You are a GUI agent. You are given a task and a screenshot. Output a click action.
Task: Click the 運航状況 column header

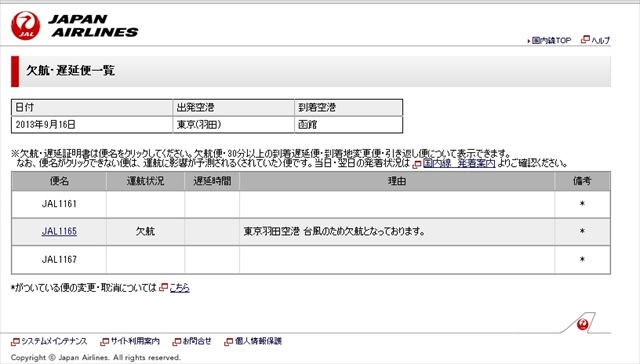click(145, 181)
